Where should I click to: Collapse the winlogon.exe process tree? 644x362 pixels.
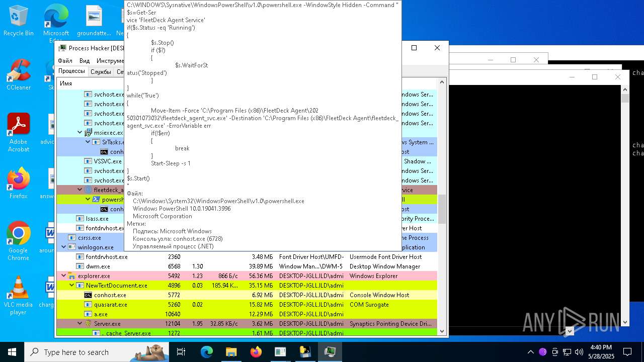click(64, 247)
